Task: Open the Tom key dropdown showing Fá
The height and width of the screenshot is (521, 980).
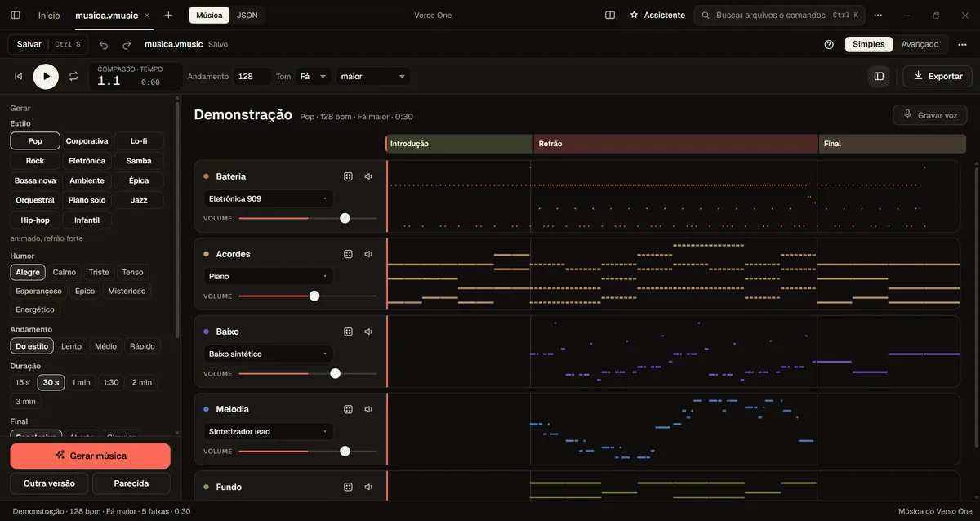Action: (314, 76)
